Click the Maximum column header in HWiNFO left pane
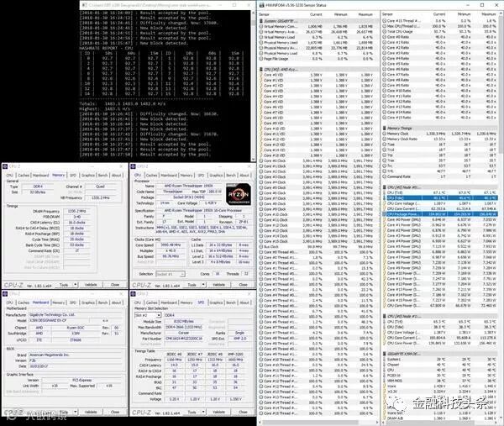Viewport: 504px width, 426px height. coord(365,14)
